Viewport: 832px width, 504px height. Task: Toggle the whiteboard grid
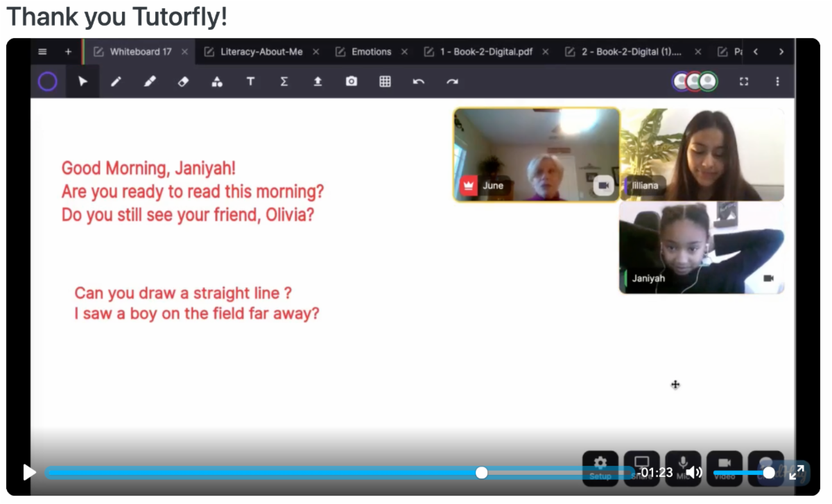[x=385, y=82]
